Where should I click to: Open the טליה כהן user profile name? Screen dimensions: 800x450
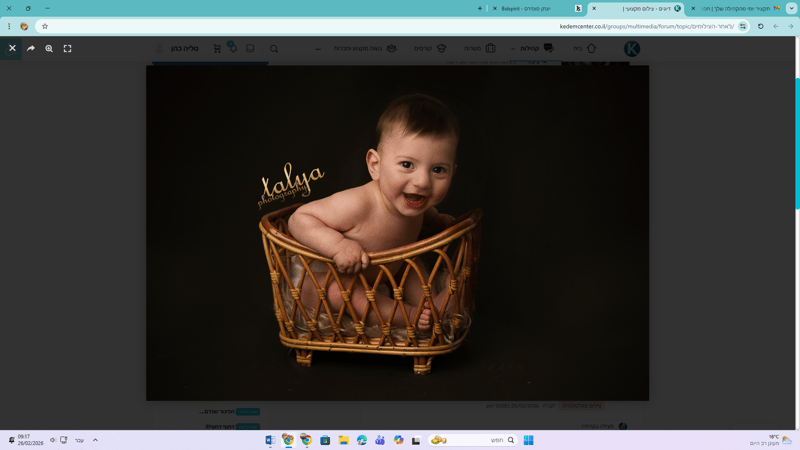(x=184, y=48)
